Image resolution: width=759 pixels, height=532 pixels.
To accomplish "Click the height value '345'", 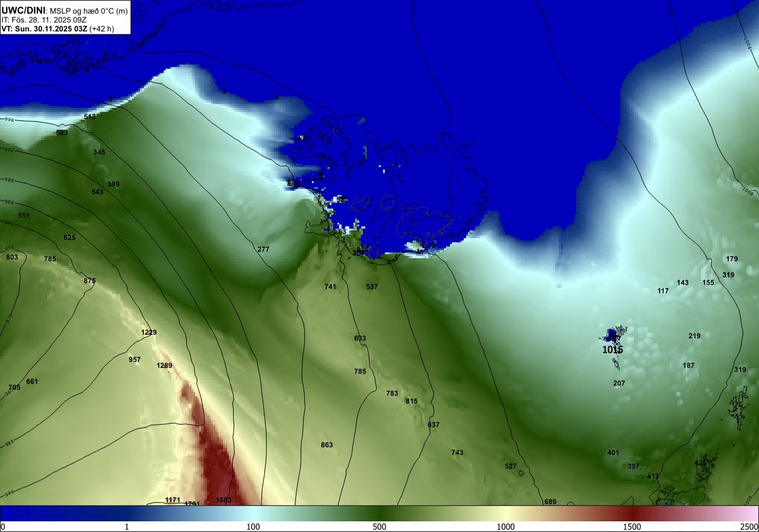I will (99, 152).
